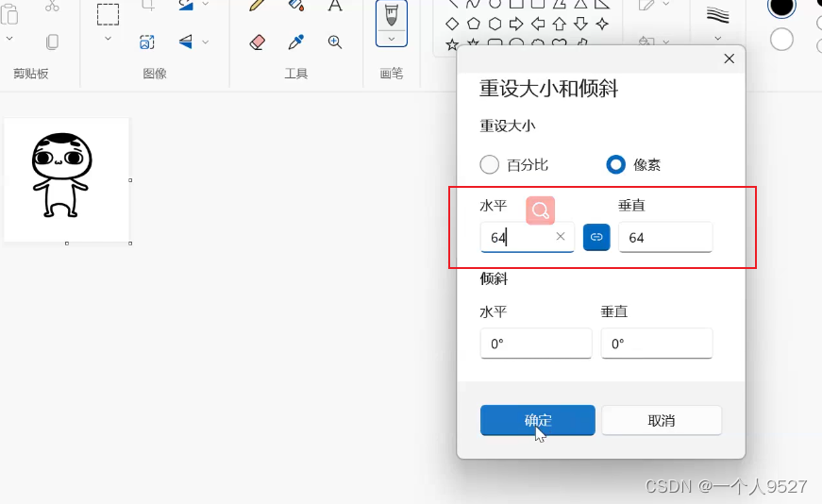Click the 工具 group label
The width and height of the screenshot is (822, 504).
click(x=296, y=74)
